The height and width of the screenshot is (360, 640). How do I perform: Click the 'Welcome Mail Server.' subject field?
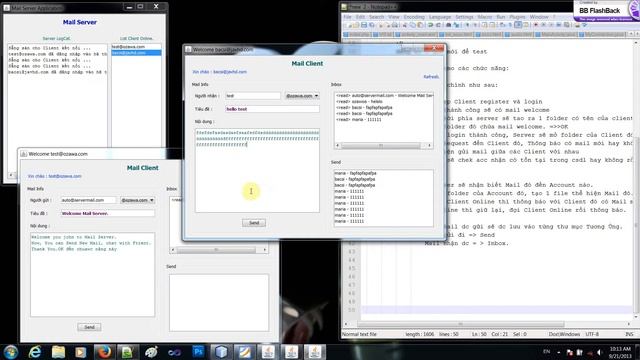[x=107, y=213]
